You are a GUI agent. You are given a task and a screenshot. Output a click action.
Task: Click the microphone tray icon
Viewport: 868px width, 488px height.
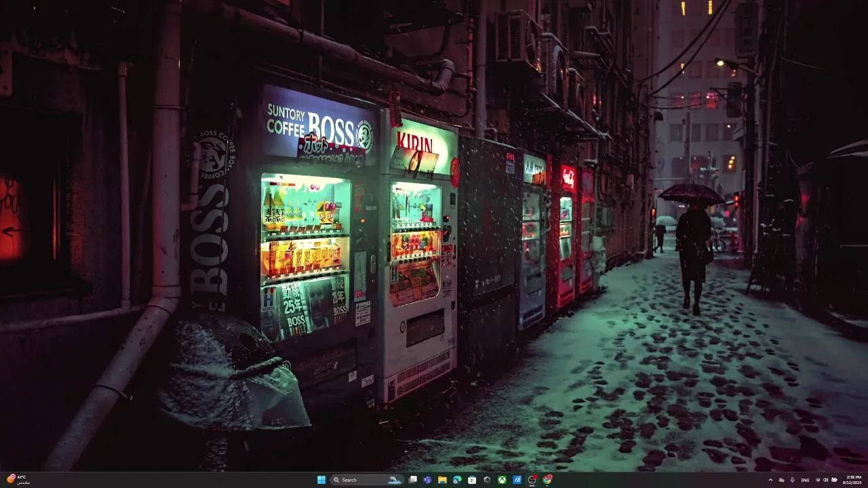coord(792,480)
